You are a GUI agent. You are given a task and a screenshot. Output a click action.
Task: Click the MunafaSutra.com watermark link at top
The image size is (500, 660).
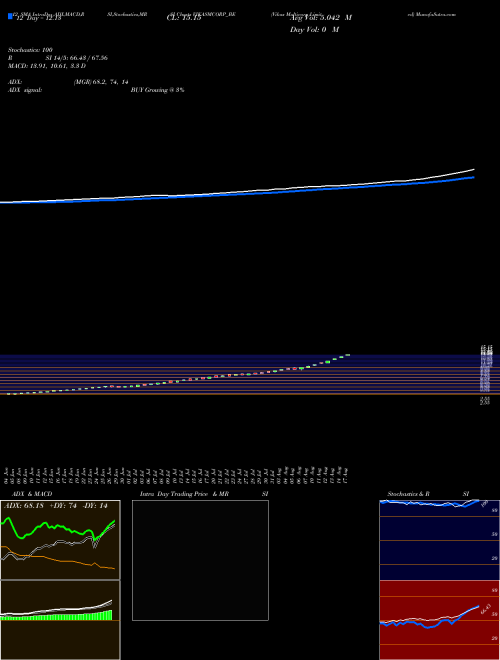coord(432,14)
